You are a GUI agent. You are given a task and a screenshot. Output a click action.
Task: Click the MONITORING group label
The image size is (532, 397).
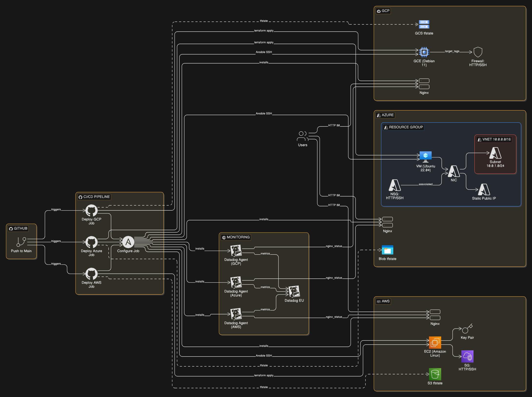tap(236, 237)
